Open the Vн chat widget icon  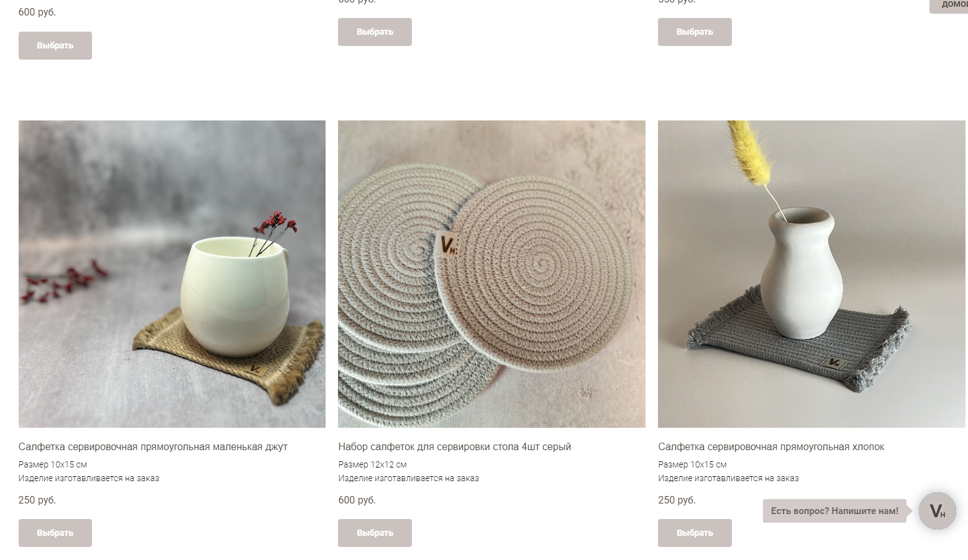[x=938, y=511]
